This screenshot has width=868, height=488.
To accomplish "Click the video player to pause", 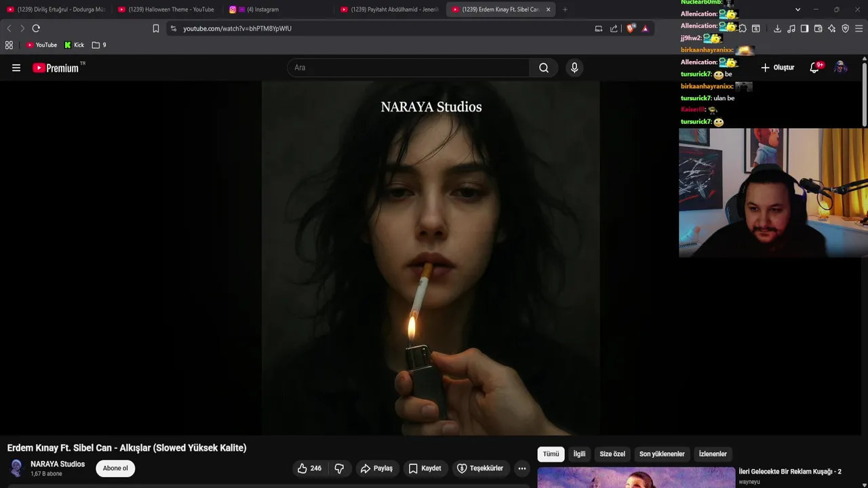I will 431,258.
